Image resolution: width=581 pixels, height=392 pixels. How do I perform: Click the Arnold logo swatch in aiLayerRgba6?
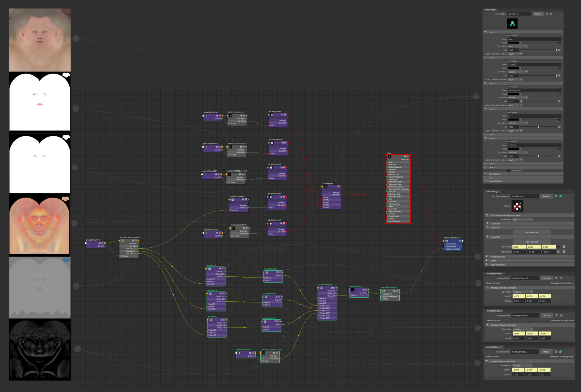click(512, 24)
